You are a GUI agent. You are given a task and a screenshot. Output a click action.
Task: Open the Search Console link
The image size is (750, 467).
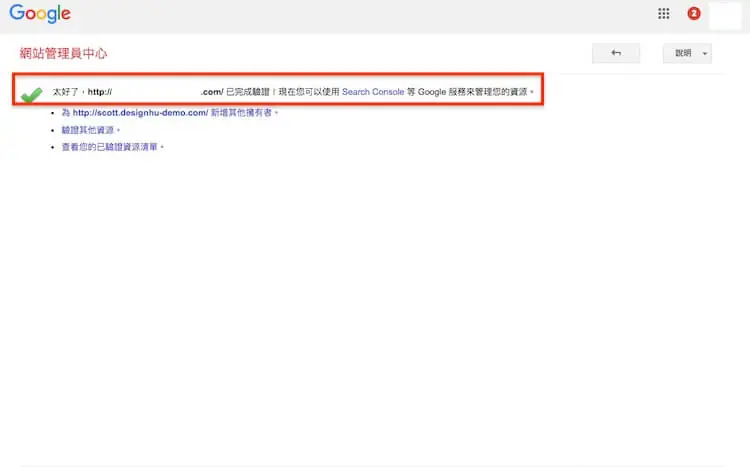click(373, 92)
